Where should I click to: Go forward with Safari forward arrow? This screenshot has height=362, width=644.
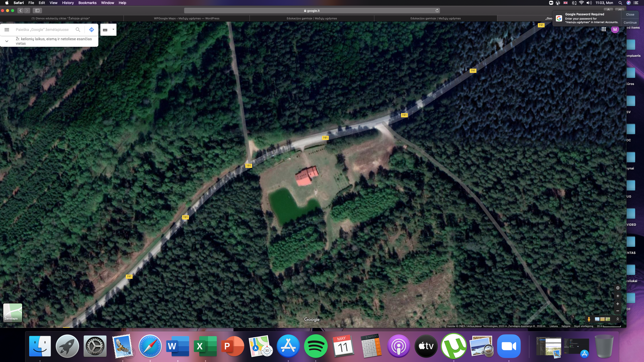pyautogui.click(x=27, y=11)
